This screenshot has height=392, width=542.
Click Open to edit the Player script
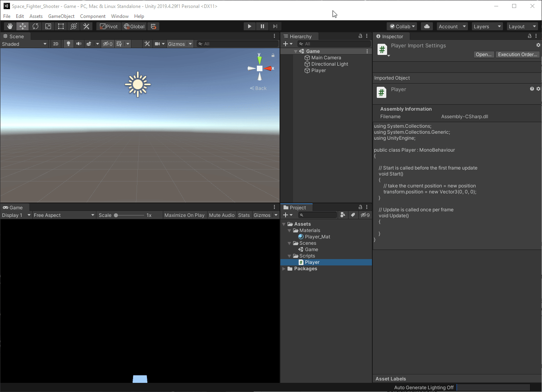click(483, 55)
